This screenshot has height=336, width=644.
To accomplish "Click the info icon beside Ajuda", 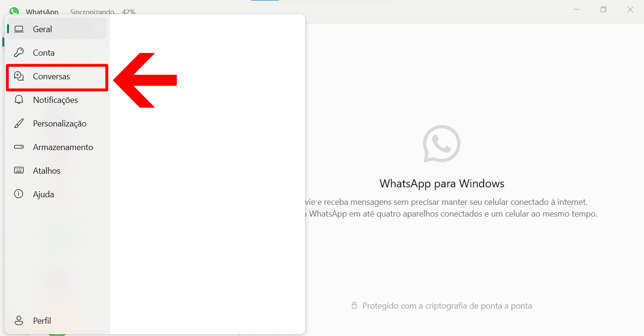I will 19,194.
